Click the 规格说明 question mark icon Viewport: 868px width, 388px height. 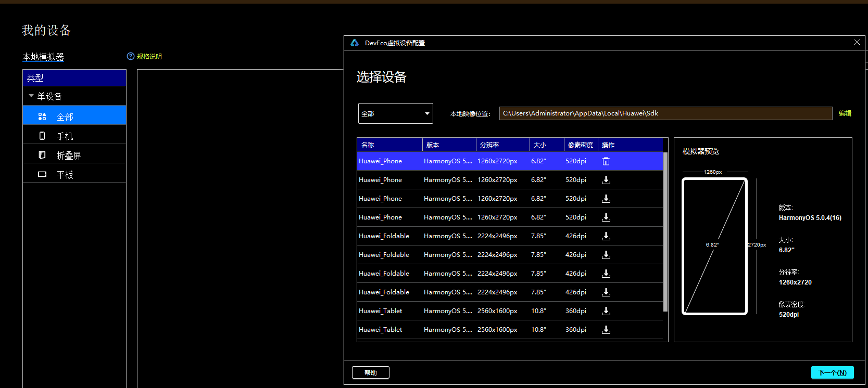pos(131,56)
